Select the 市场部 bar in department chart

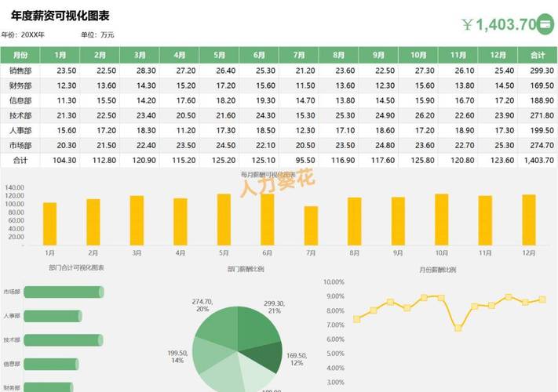pos(64,292)
